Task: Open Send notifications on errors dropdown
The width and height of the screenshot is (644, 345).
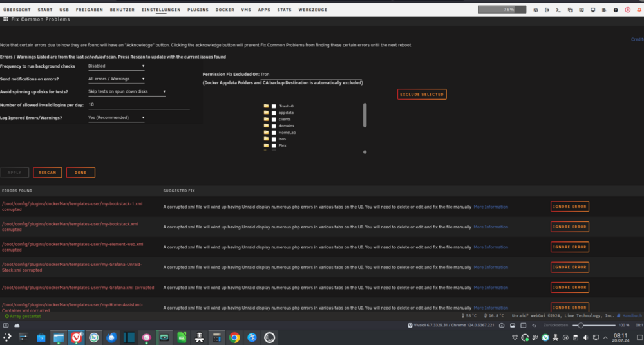Action: (117, 79)
